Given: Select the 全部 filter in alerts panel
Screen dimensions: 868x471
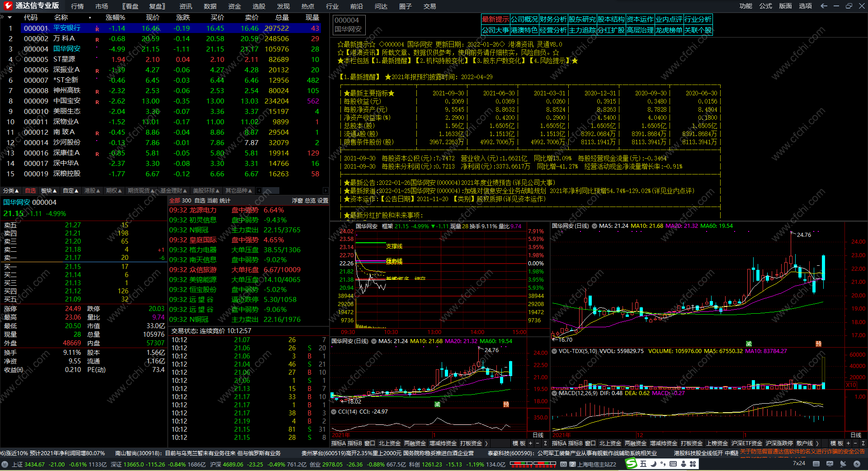Looking at the screenshot, I should pyautogui.click(x=175, y=201).
